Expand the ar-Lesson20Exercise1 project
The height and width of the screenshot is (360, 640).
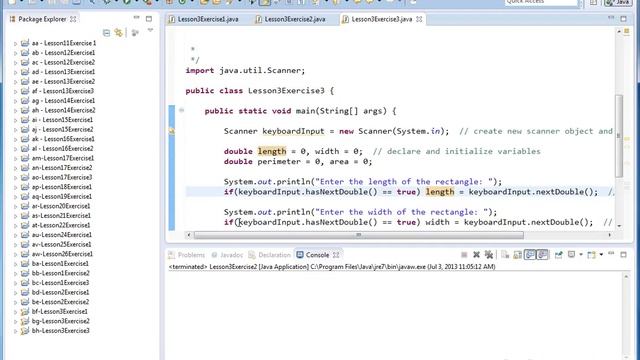click(x=16, y=206)
